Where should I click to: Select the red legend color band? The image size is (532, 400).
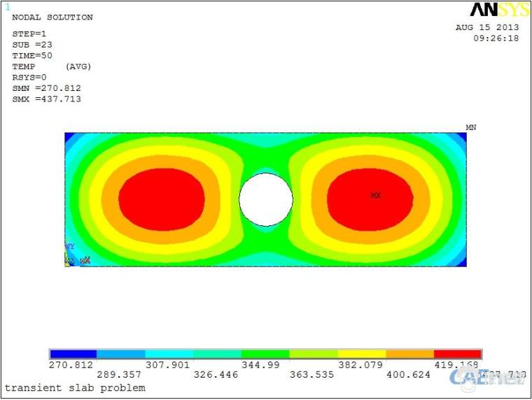[x=457, y=355]
